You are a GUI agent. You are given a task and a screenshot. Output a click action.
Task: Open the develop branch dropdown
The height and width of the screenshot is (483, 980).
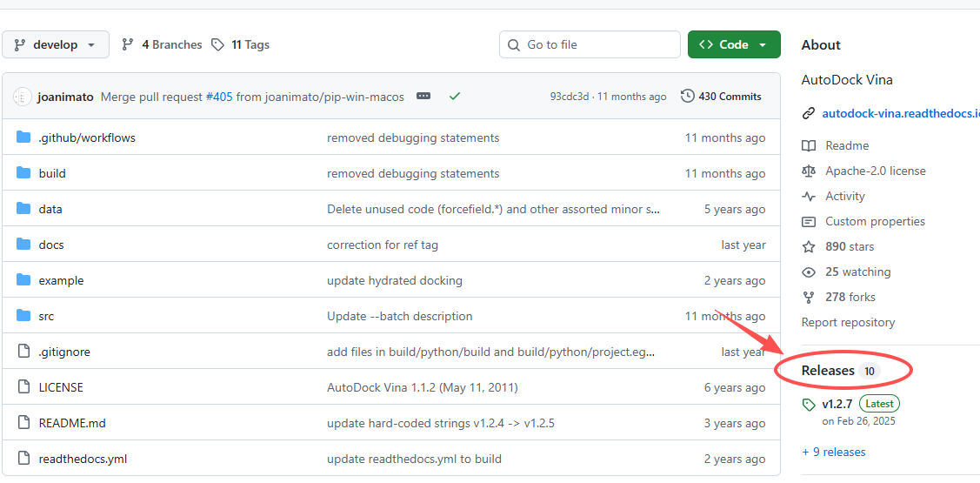56,44
